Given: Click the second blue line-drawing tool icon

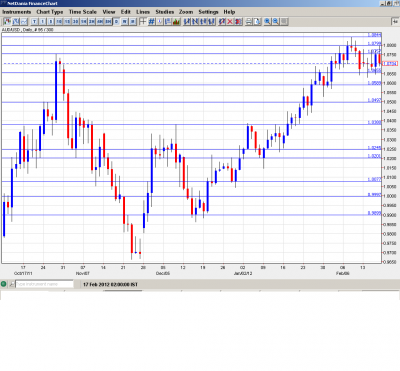Looking at the screenshot, I should [195, 22].
